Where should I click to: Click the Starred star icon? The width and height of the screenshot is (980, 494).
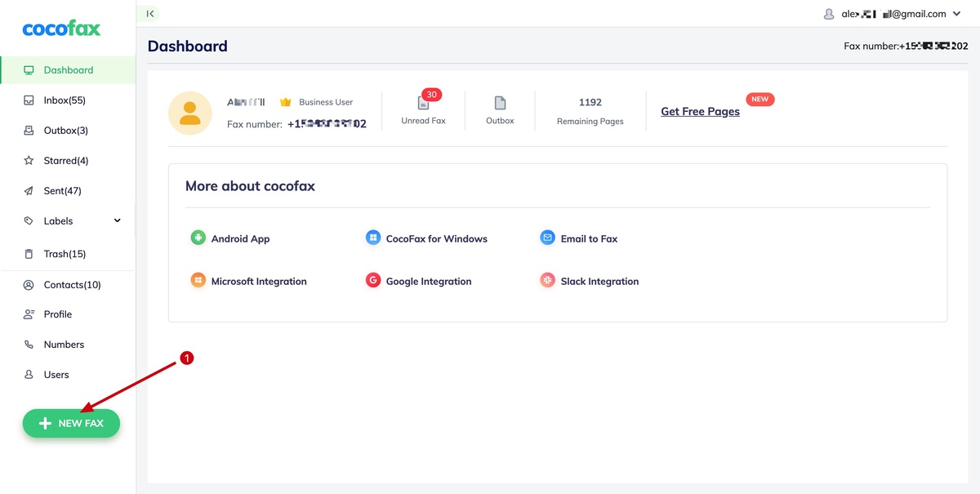(29, 161)
